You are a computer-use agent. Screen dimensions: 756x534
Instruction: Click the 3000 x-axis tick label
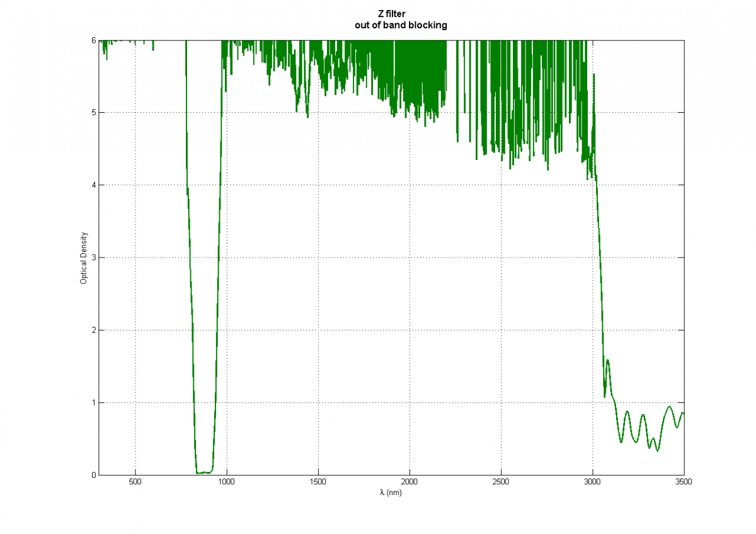pyautogui.click(x=593, y=483)
